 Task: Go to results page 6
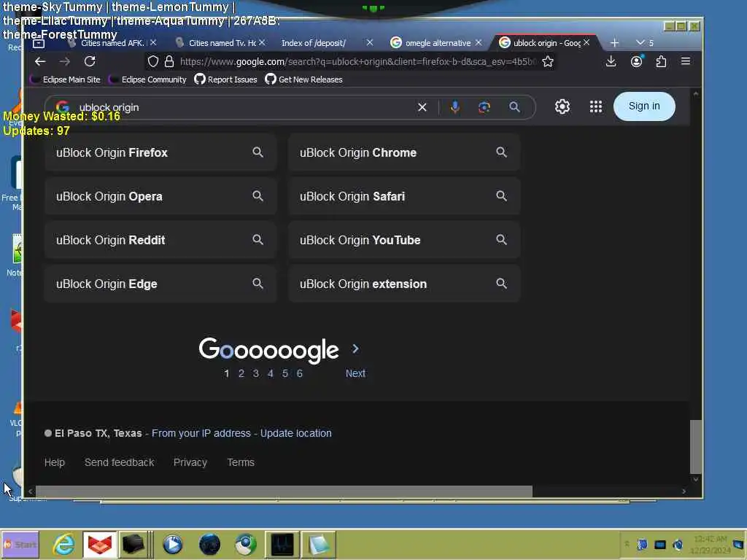pos(300,374)
